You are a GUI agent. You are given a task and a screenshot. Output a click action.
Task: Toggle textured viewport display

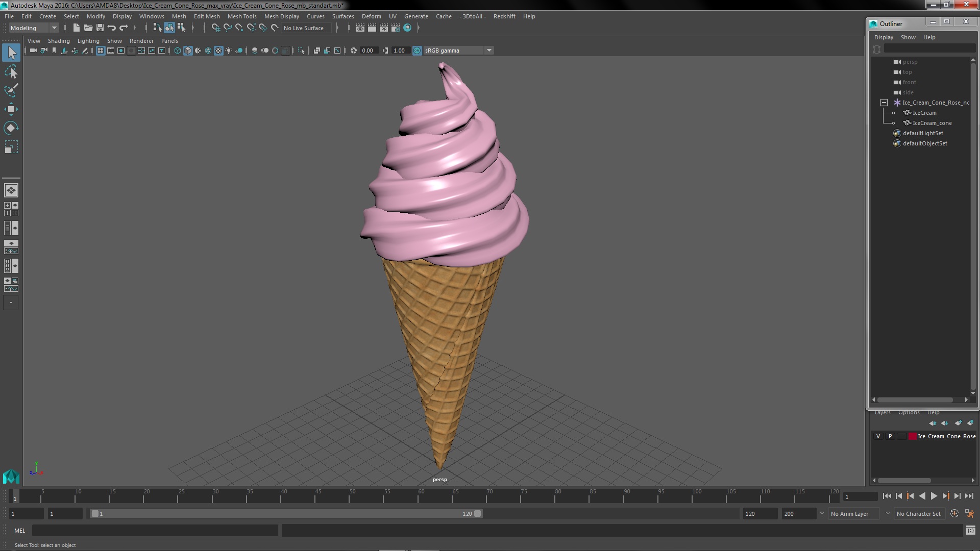click(x=218, y=51)
